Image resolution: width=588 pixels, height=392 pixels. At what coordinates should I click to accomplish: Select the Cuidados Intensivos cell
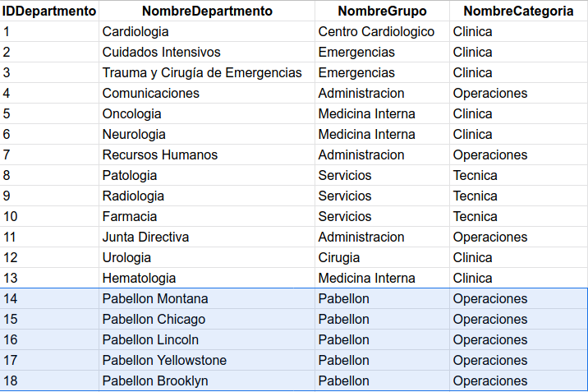207,52
